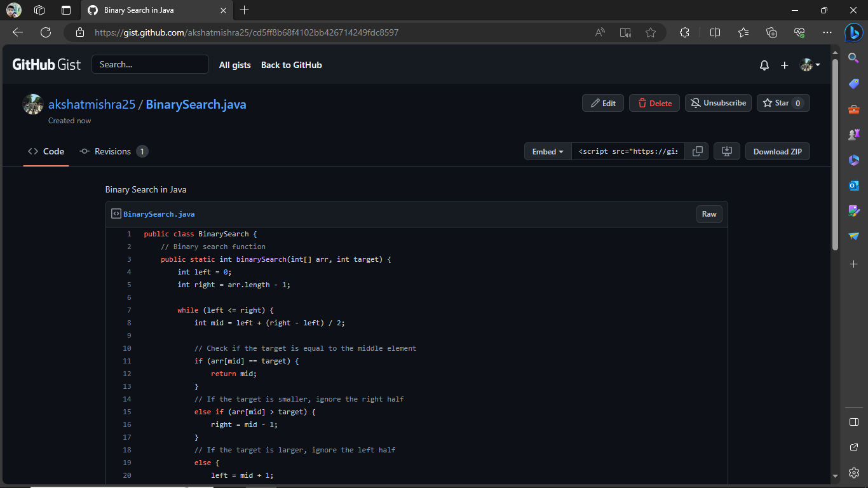Open Settings and more menu
Viewport: 868px width, 488px height.
[x=827, y=32]
